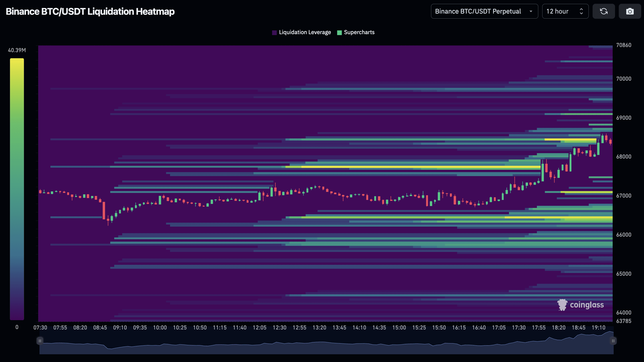Refresh the heatmap data
The image size is (644, 362).
pos(604,11)
